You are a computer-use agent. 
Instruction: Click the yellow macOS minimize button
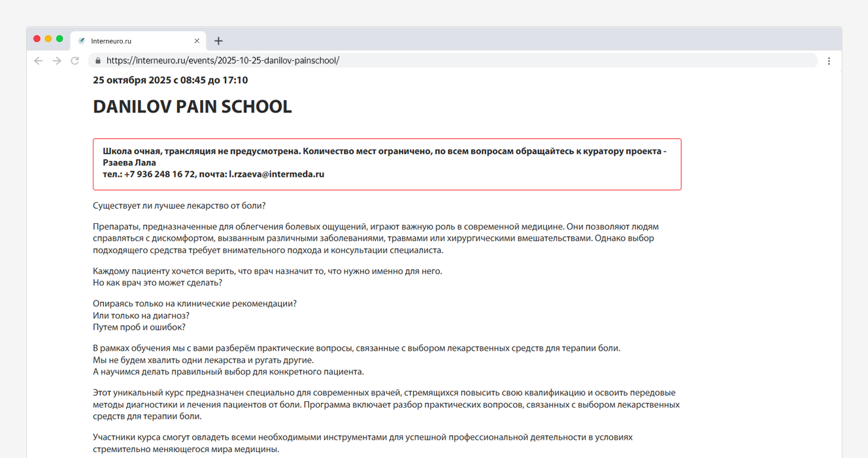tap(48, 39)
